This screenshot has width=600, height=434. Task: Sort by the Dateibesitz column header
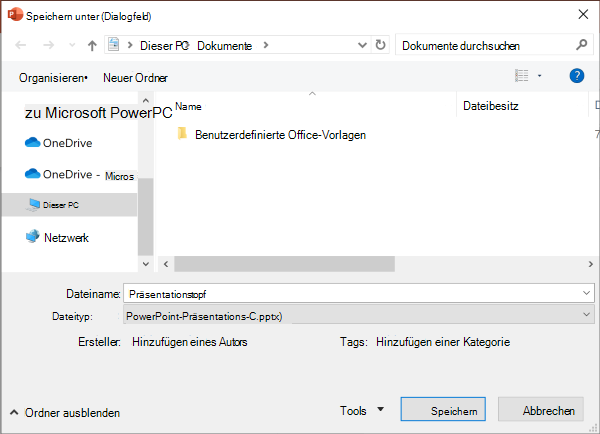(x=491, y=106)
